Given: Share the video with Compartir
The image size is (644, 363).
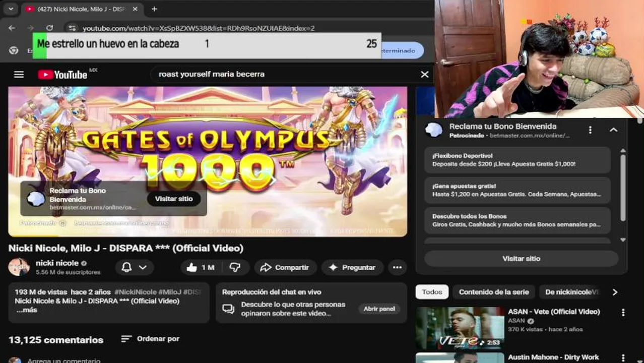Looking at the screenshot, I should tap(285, 267).
